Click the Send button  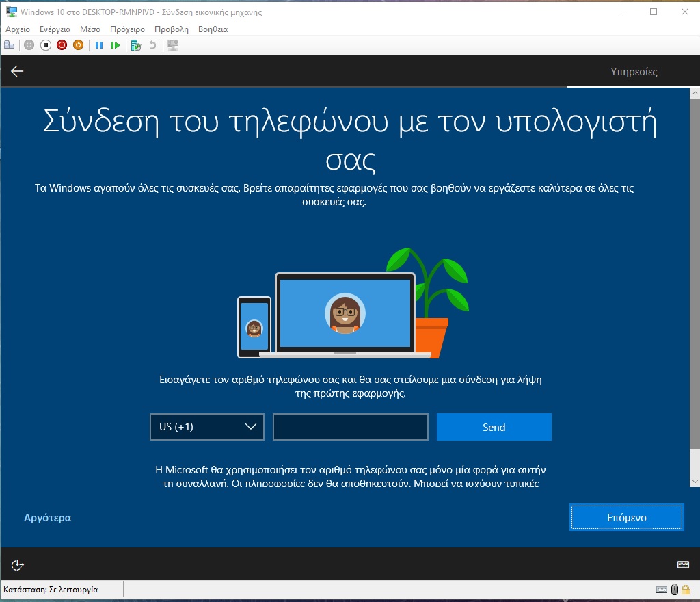[x=494, y=427]
